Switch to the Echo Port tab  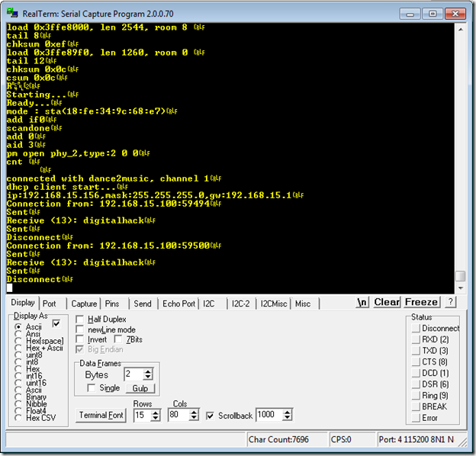[x=178, y=303]
